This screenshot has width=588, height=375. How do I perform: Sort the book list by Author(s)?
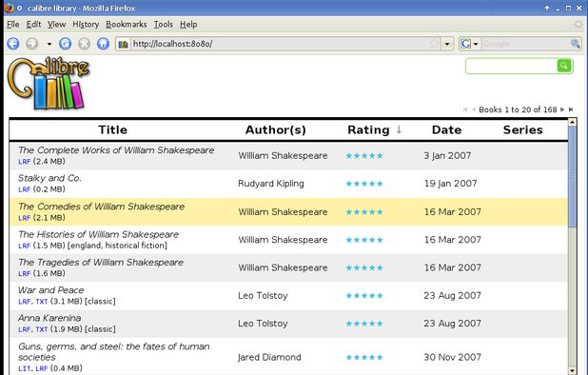[x=276, y=129]
